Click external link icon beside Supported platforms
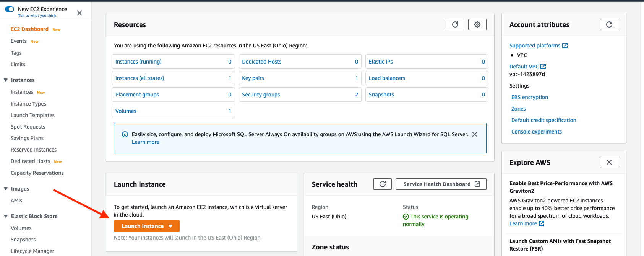Screen dimensions: 644x256 [565, 46]
